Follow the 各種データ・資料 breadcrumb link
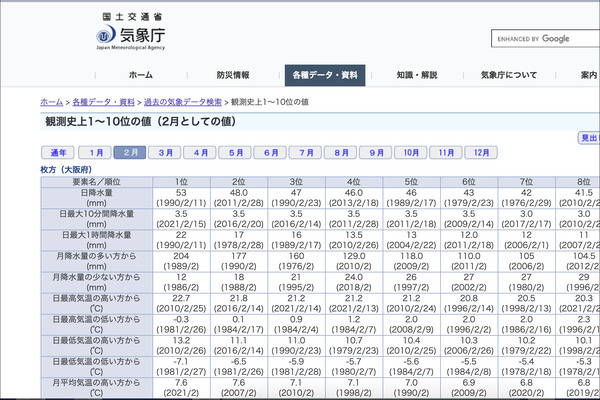The width and height of the screenshot is (600, 400). [103, 102]
